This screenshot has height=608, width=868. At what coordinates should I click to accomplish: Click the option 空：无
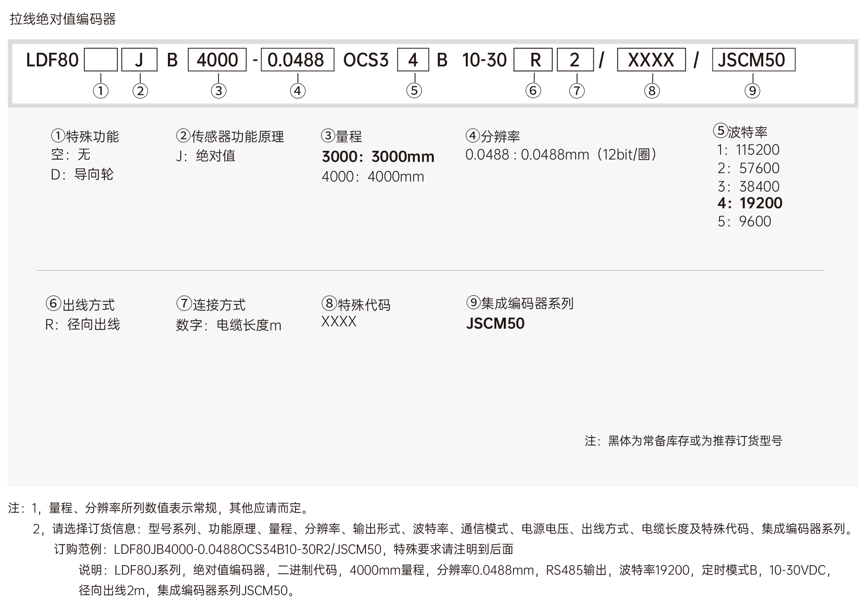[x=71, y=154]
